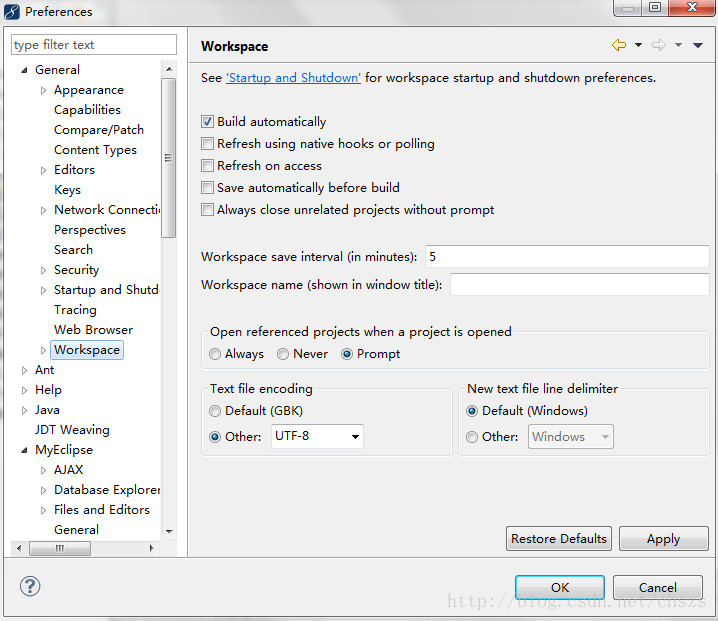718x621 pixels.
Task: Select Default (GBK) text file encoding
Action: (x=215, y=411)
